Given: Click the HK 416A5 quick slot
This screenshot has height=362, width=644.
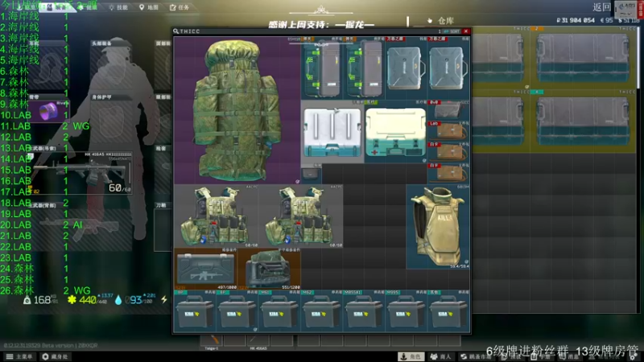Looking at the screenshot, I should pos(258,340).
